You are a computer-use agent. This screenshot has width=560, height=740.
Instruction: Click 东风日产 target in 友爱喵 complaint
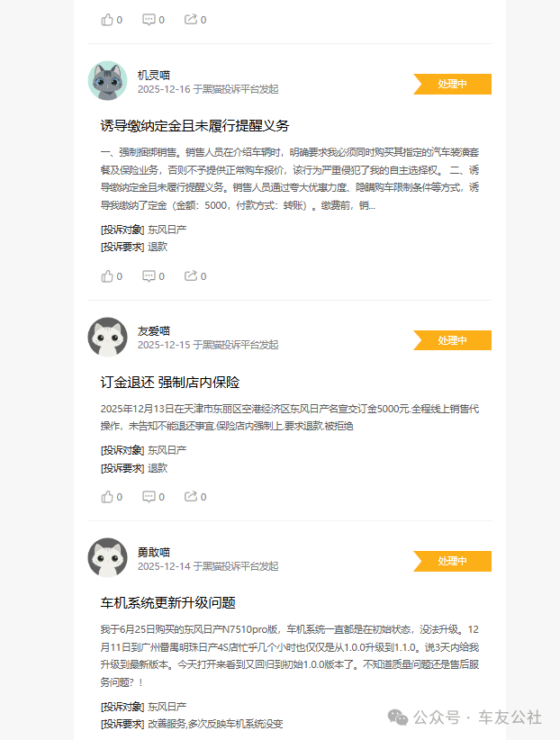167,450
